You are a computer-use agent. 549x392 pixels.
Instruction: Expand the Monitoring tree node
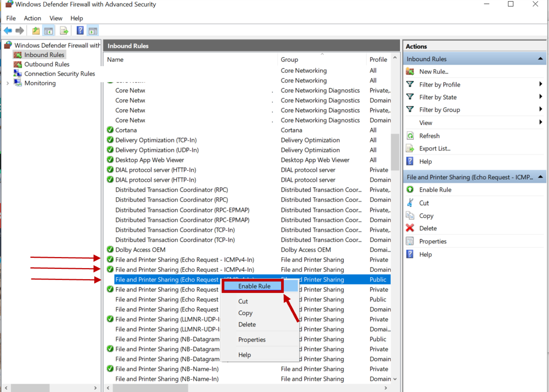[x=8, y=83]
